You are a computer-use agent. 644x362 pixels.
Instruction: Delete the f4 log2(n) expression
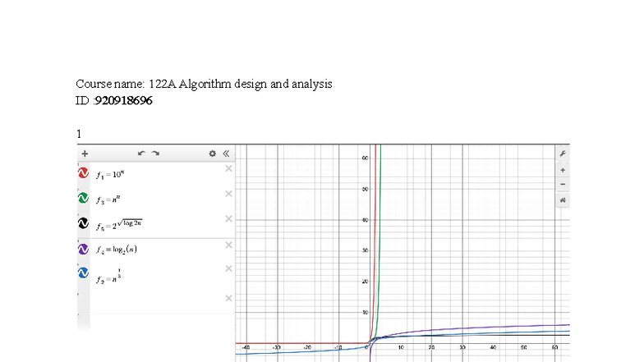(228, 245)
